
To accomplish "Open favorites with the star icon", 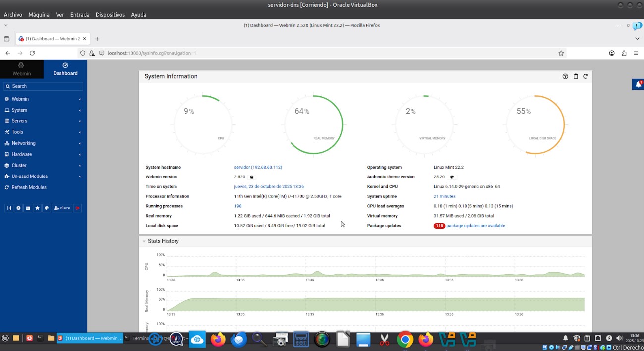I will point(37,208).
